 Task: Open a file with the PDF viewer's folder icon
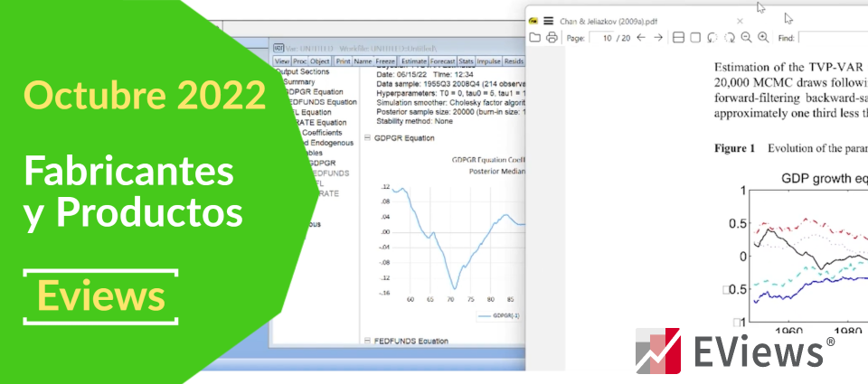tap(534, 38)
